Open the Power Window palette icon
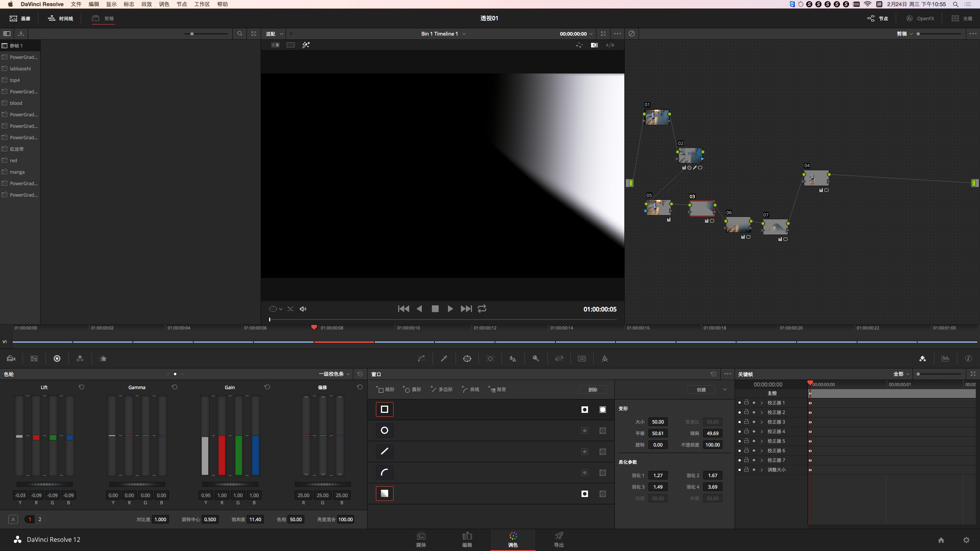 point(467,359)
